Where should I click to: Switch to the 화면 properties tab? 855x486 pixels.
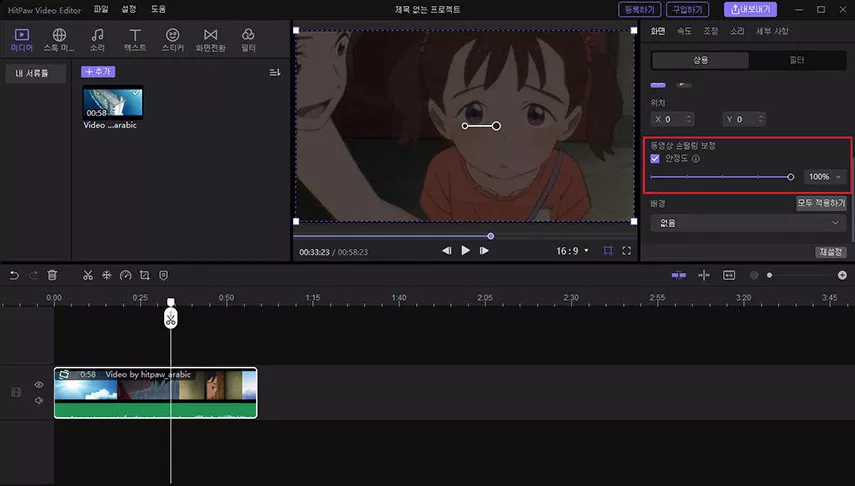(x=658, y=31)
